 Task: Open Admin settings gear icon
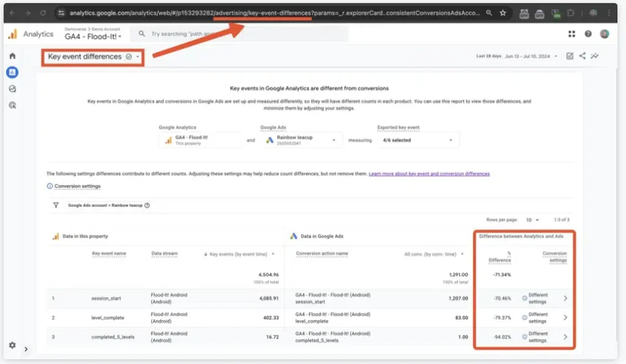click(12, 345)
